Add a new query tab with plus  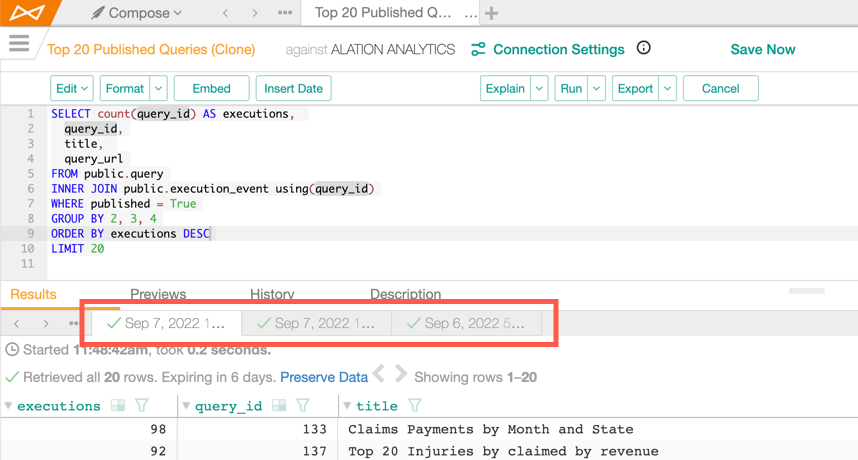click(x=491, y=13)
